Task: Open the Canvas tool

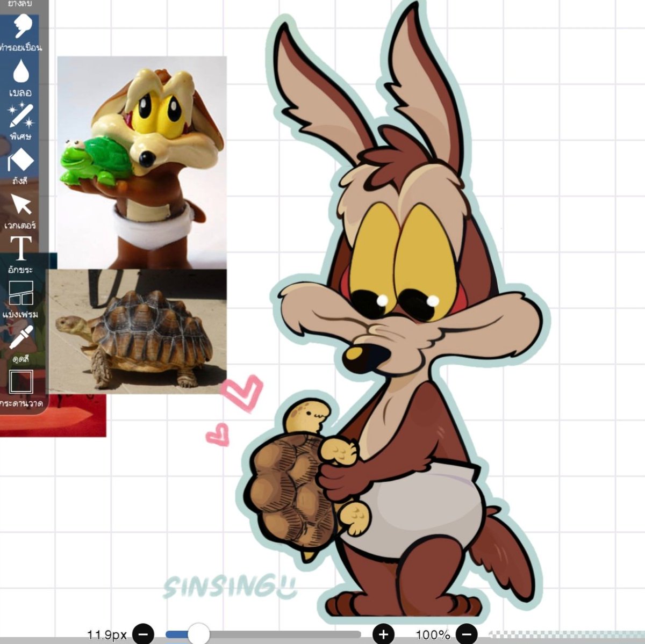Action: pyautogui.click(x=21, y=382)
